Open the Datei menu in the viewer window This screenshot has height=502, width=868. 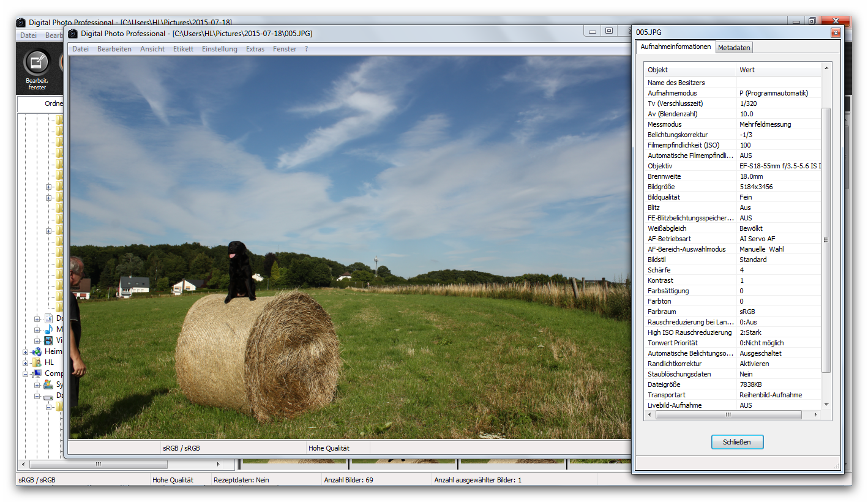tap(80, 49)
